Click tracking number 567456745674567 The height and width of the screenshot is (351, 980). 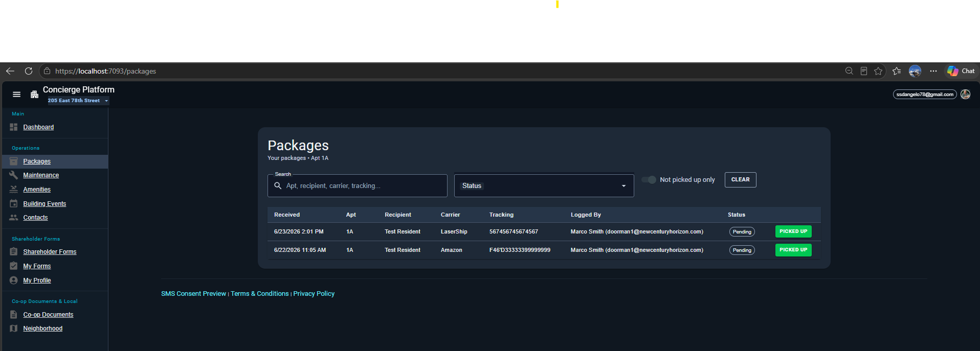514,232
